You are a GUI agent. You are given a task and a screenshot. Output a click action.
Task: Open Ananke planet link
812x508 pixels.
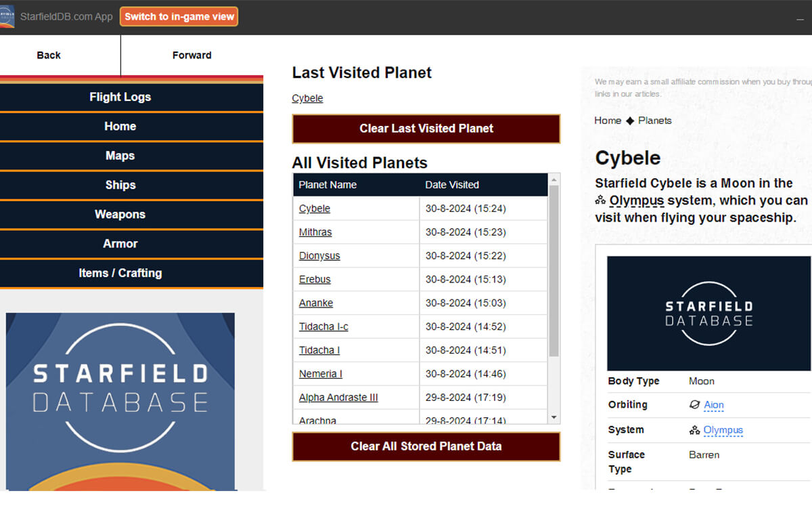click(x=316, y=303)
